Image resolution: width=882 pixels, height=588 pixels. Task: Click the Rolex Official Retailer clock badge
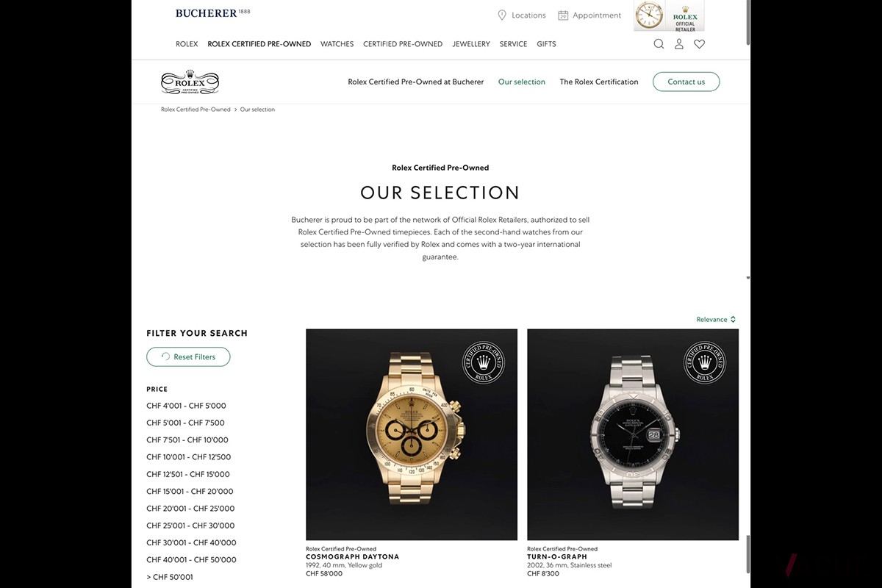(x=669, y=15)
